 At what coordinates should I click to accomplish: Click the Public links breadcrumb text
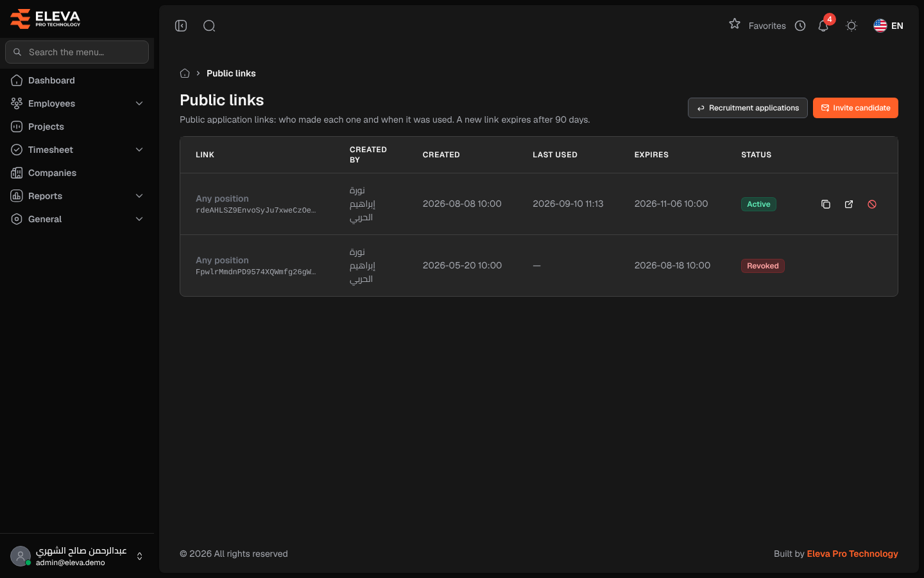(231, 73)
